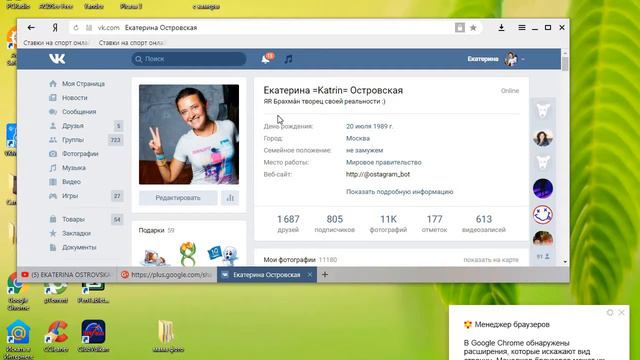
Task: Open settings gear in Менеджер браузеров popup
Action: 610,313
